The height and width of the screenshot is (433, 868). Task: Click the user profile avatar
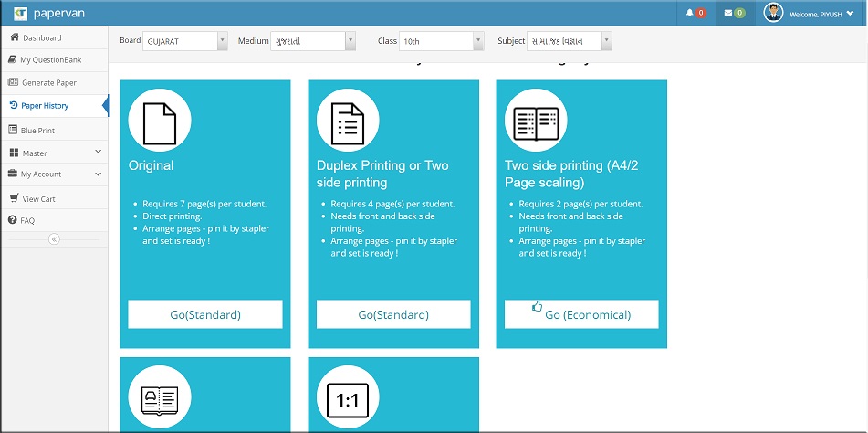click(x=773, y=13)
